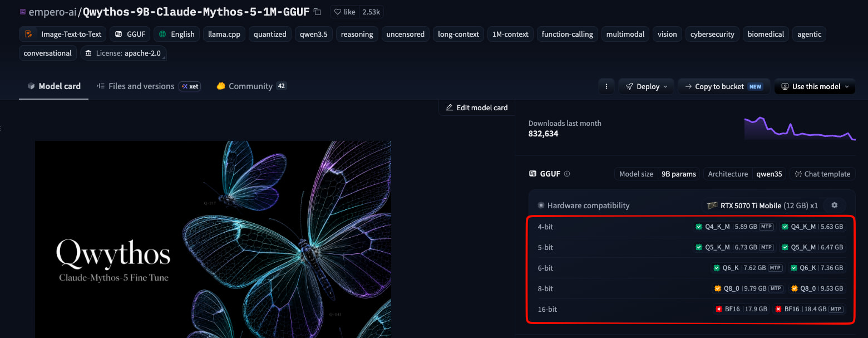Click the Hardware compatibility label
Viewport: 868px width, 338px height.
(588, 205)
